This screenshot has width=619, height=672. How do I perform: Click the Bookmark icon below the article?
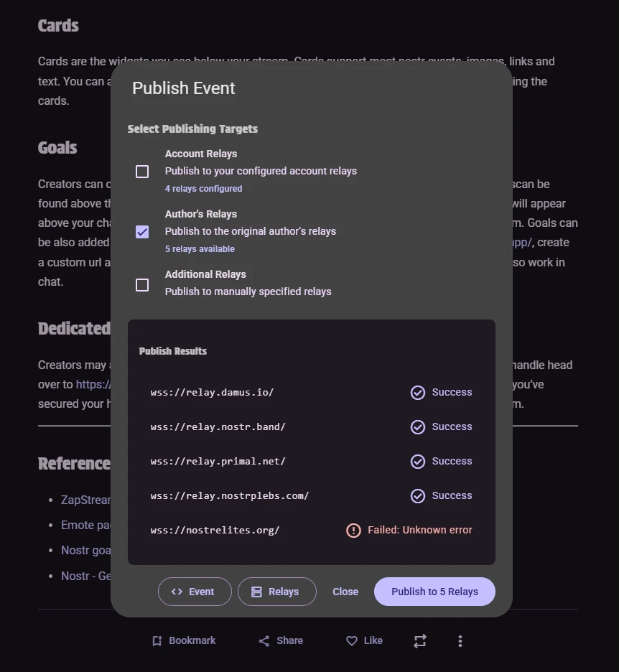(157, 640)
